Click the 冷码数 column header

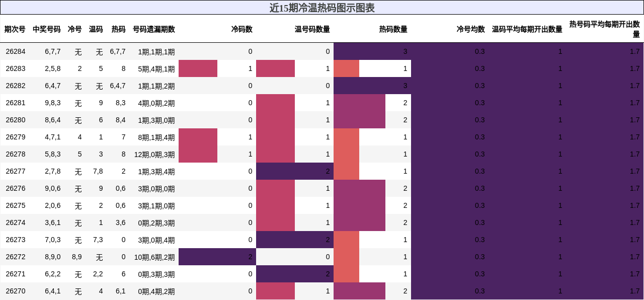pos(242,29)
